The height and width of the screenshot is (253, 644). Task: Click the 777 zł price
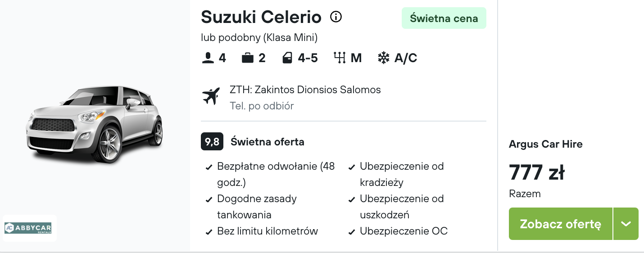tap(537, 172)
